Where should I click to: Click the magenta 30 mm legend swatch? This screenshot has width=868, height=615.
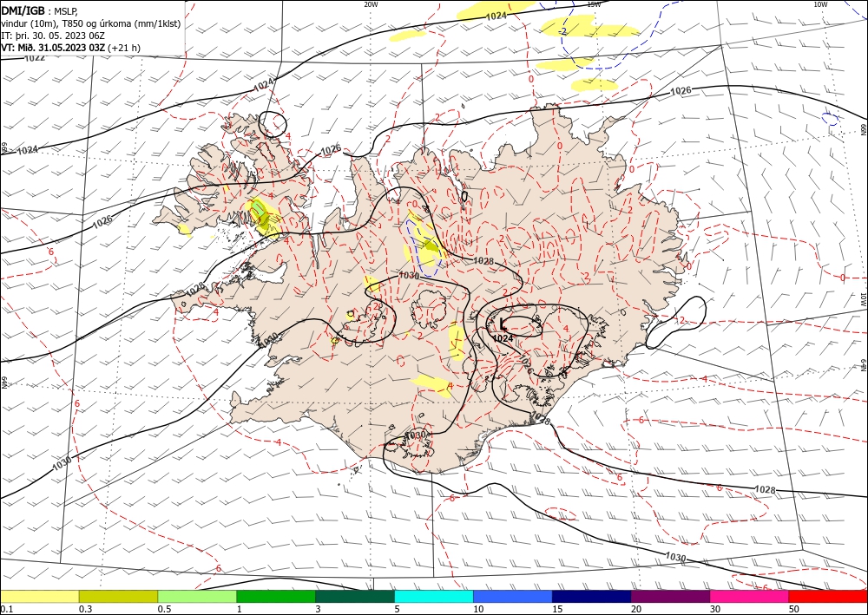point(749,596)
